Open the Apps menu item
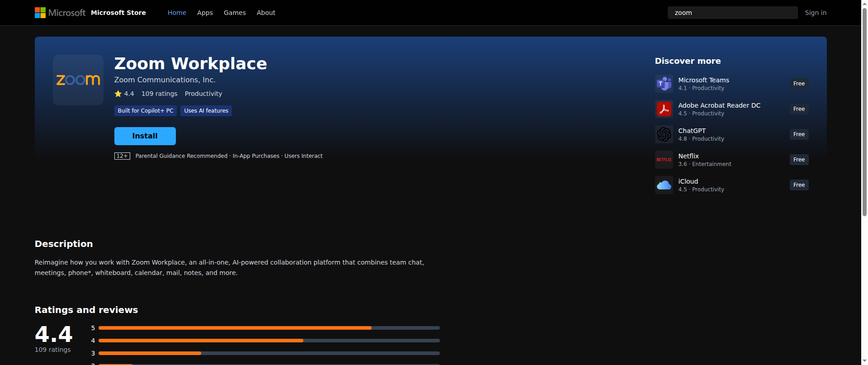The height and width of the screenshot is (365, 868). point(205,13)
